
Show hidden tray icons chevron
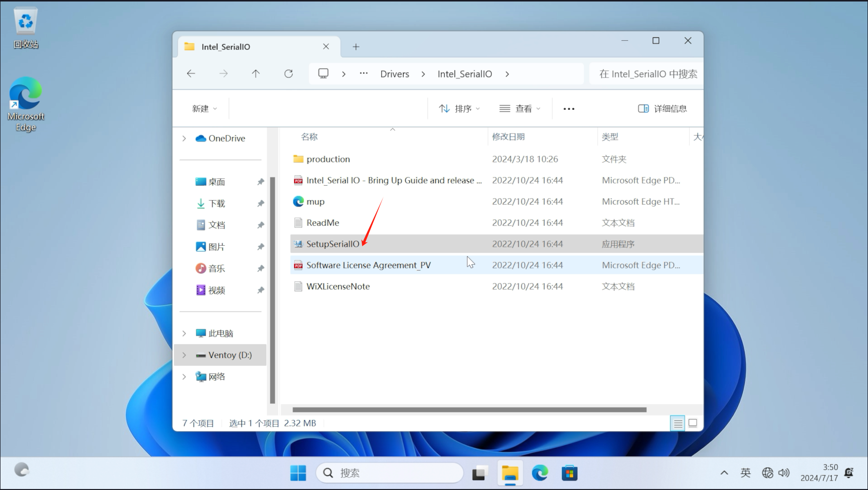tap(724, 473)
